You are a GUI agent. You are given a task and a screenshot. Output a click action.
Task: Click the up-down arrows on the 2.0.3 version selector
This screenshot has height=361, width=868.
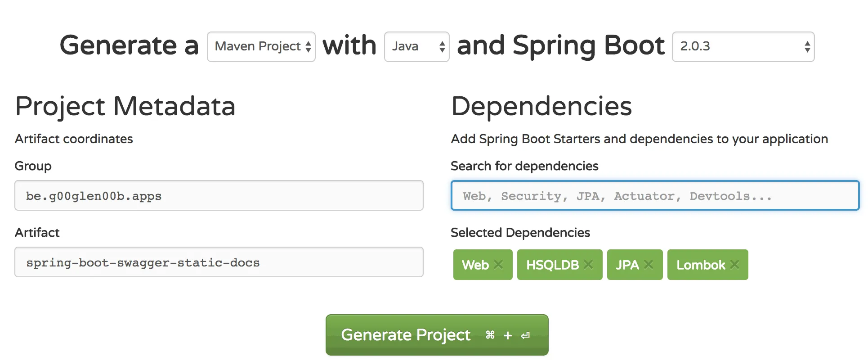tap(807, 47)
